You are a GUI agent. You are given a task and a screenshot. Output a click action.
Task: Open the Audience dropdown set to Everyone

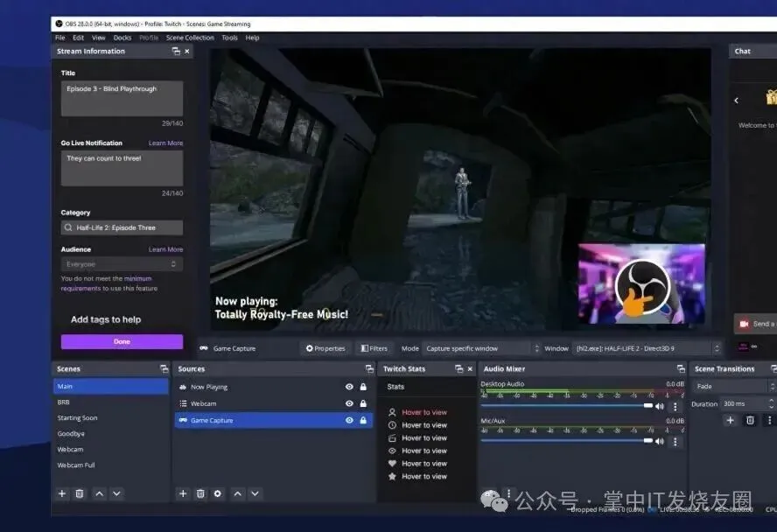pyautogui.click(x=122, y=264)
